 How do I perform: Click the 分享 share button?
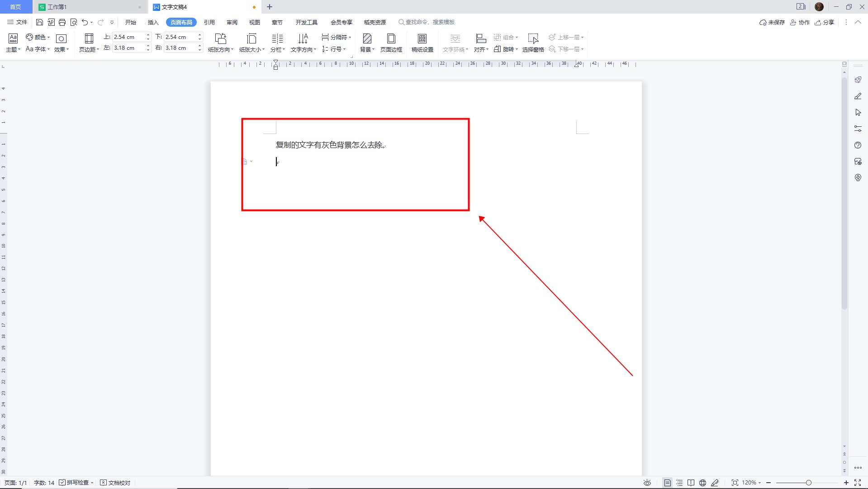pyautogui.click(x=825, y=22)
